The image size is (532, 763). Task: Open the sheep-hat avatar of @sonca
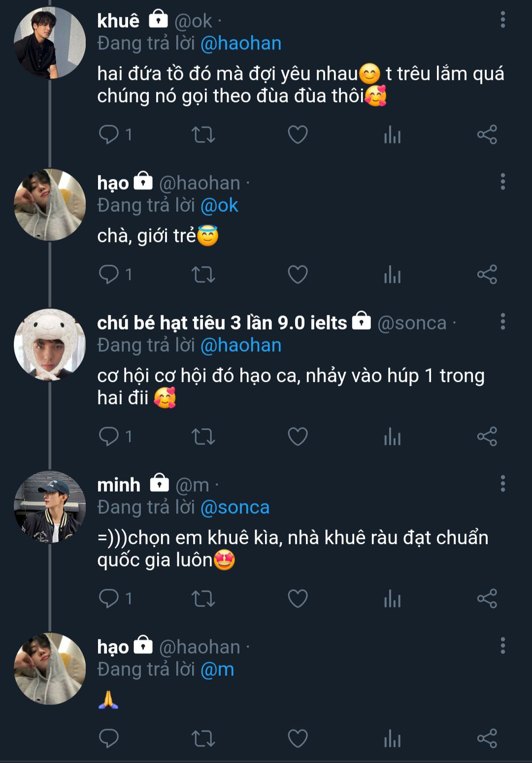(x=50, y=345)
